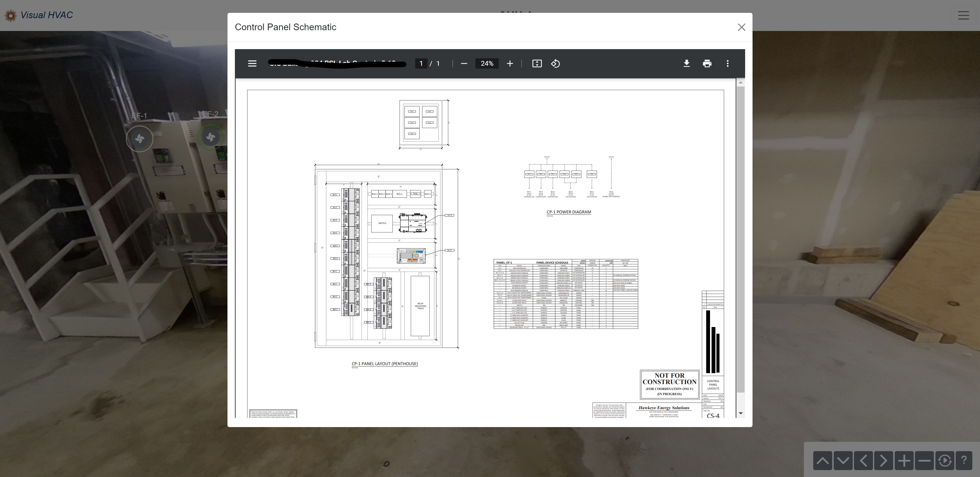The image size is (980, 477).
Task: Click the CP-1 POWER DIAGRAM title
Action: coord(569,212)
